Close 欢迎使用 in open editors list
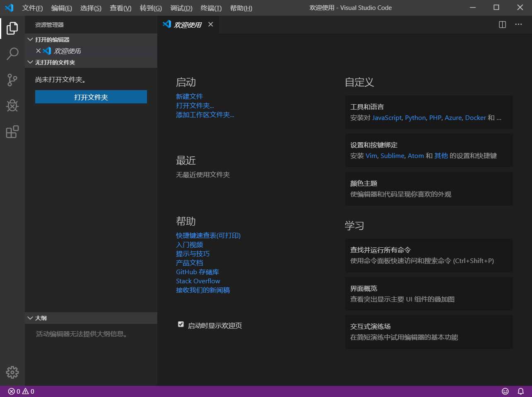This screenshot has width=532, height=397. pyautogui.click(x=38, y=51)
